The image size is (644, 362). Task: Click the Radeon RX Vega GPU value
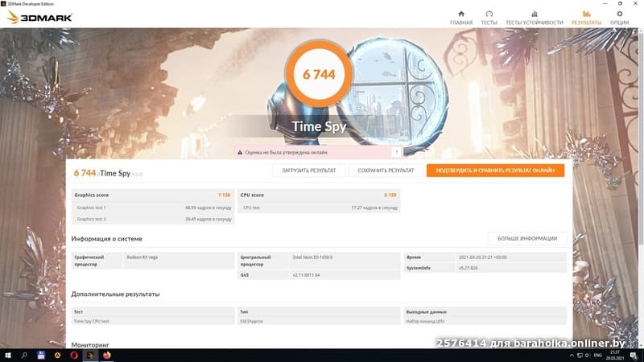(x=142, y=257)
